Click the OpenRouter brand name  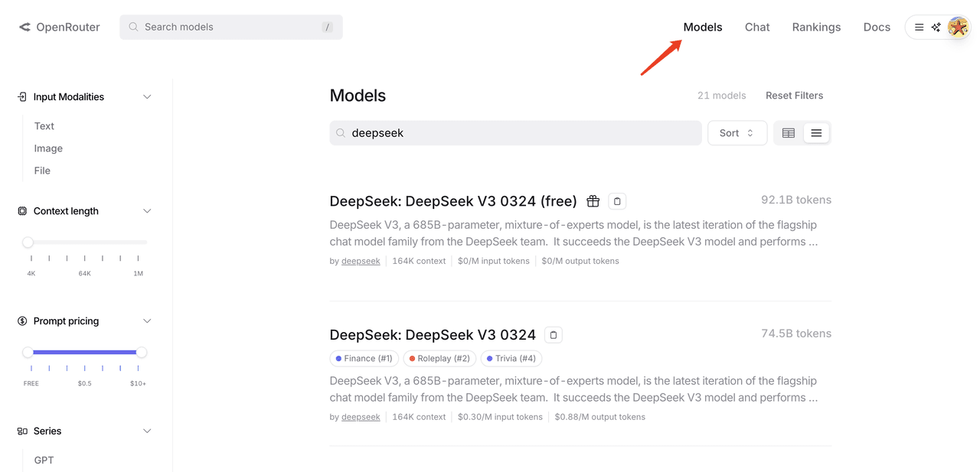pyautogui.click(x=68, y=27)
